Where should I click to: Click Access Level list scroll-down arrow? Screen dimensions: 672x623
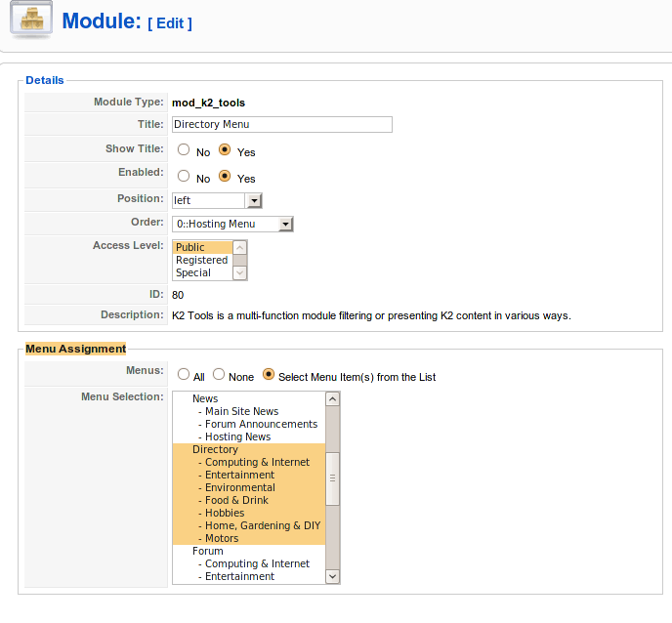coord(240,273)
